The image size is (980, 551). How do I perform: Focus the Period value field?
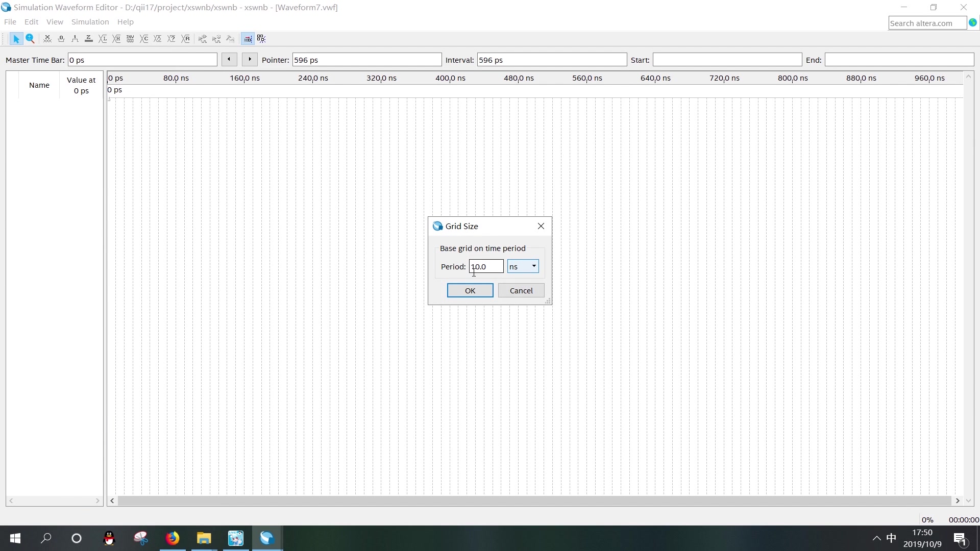pos(486,266)
